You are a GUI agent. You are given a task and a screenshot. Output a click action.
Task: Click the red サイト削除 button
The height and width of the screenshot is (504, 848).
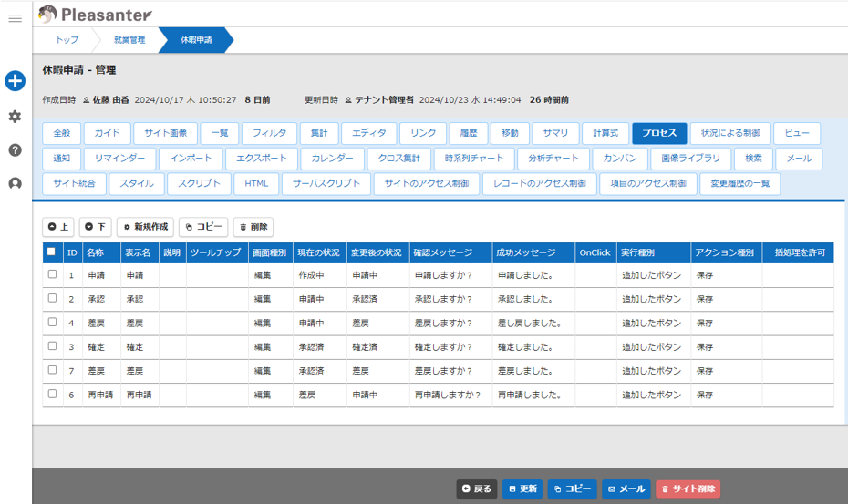coord(688,489)
